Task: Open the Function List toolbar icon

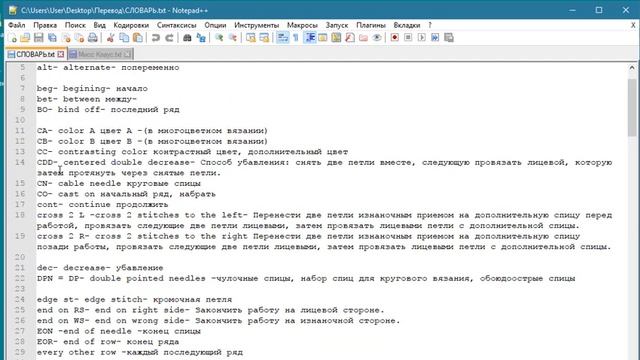Action: tap(350, 38)
